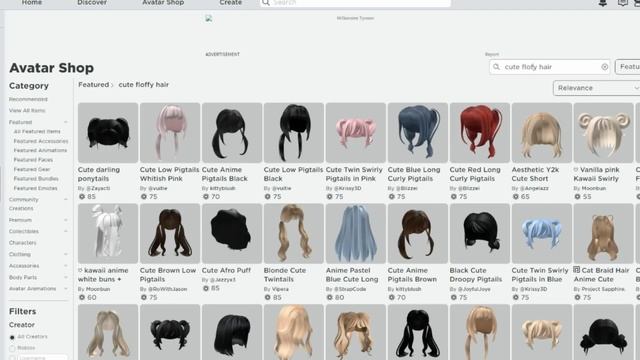Visit creator @Zeyacti profile link
This screenshot has height=360, width=640.
tap(98, 188)
